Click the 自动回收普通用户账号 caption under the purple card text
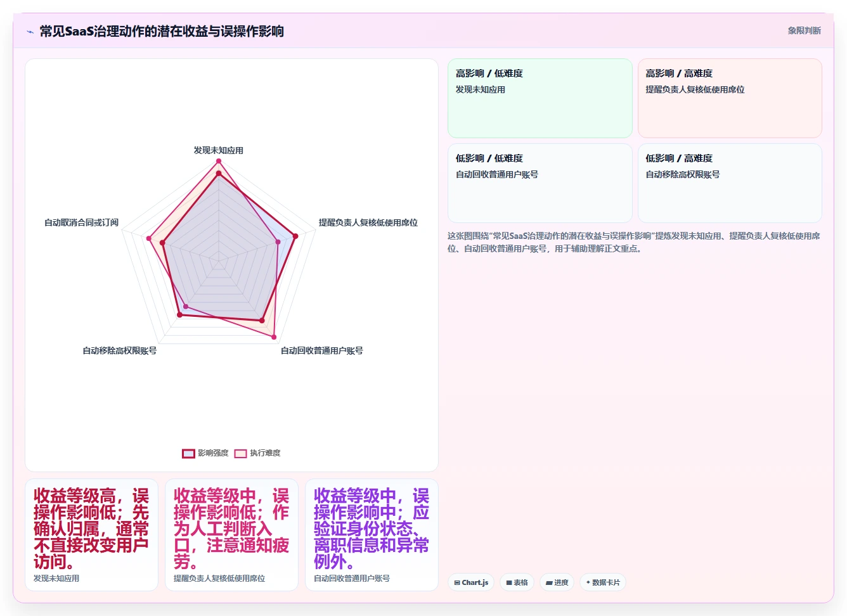This screenshot has width=847, height=616. (352, 579)
